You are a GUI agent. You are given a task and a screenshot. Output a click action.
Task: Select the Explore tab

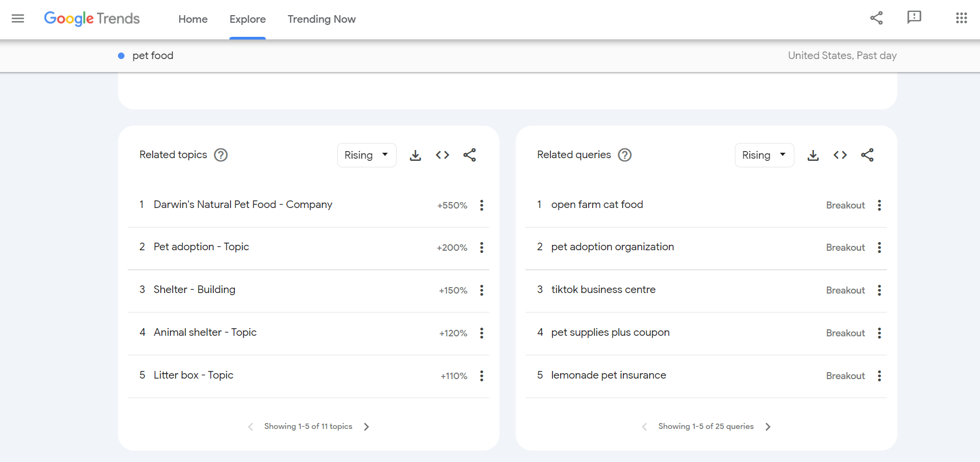pos(247,19)
